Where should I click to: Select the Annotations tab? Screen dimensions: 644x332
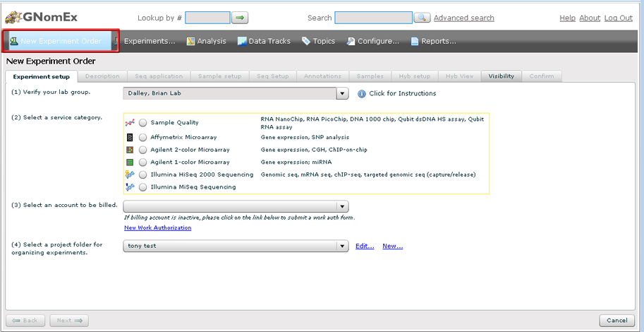pyautogui.click(x=323, y=76)
